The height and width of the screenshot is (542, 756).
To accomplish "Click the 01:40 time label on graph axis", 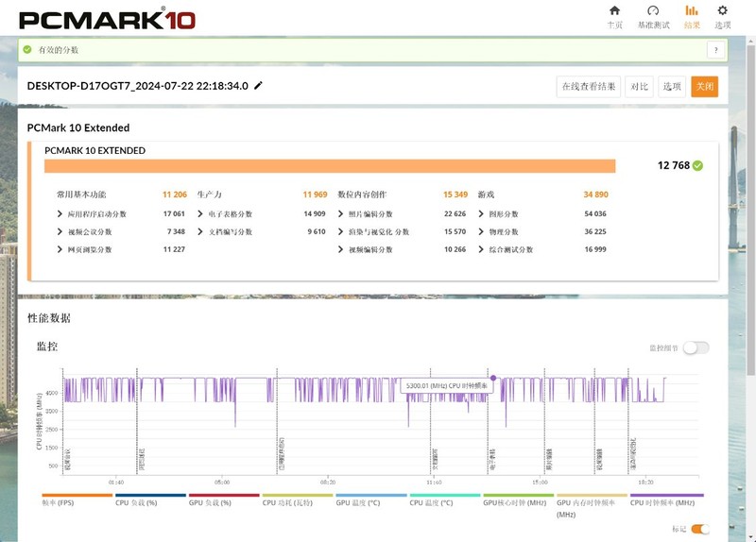I will click(x=115, y=483).
